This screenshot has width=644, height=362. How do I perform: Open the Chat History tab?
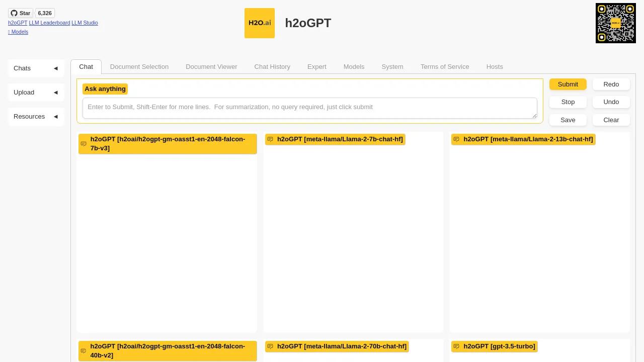(x=272, y=67)
